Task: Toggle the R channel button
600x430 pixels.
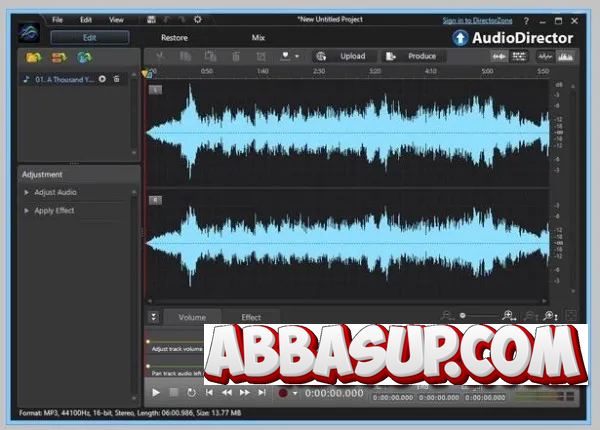Action: tap(155, 200)
